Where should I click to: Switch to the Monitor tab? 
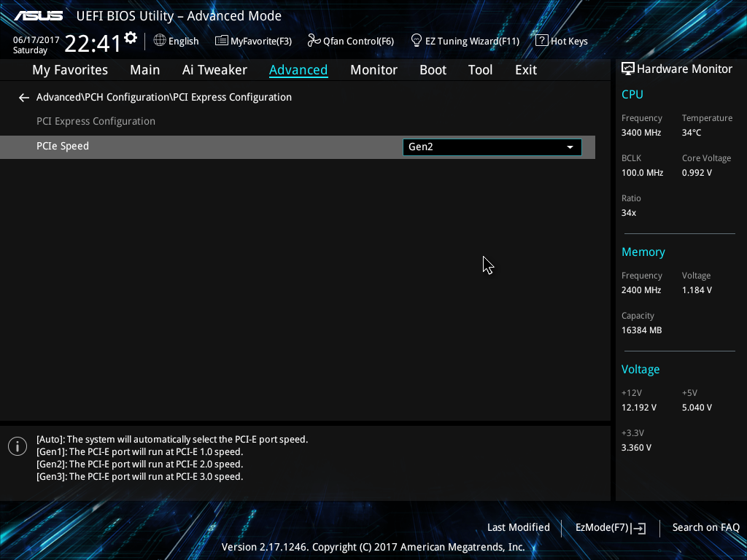pos(374,70)
